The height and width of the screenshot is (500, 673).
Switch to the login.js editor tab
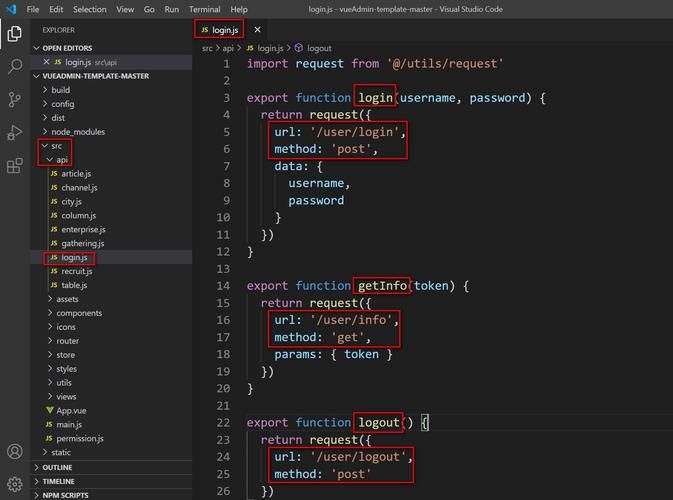tap(224, 30)
